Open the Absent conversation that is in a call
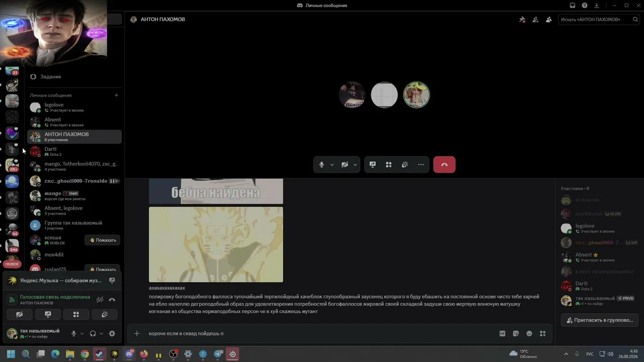The width and height of the screenshot is (644, 362). pos(74,122)
